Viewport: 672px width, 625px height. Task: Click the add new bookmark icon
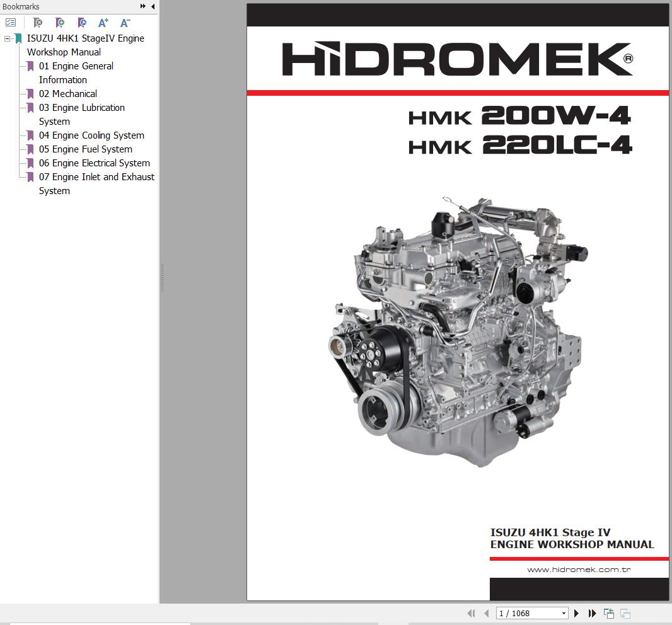60,23
